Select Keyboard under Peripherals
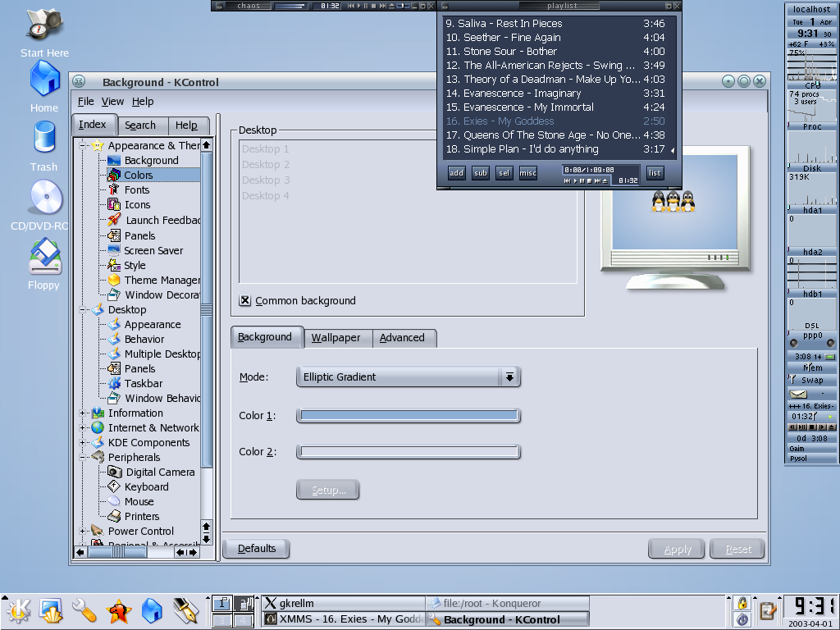 click(x=146, y=487)
